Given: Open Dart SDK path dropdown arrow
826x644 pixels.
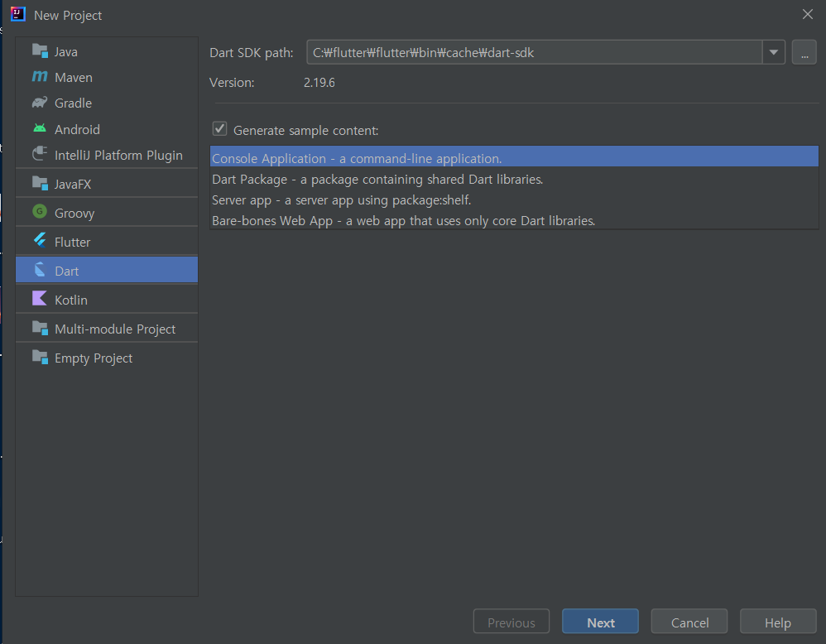Looking at the screenshot, I should [x=773, y=52].
